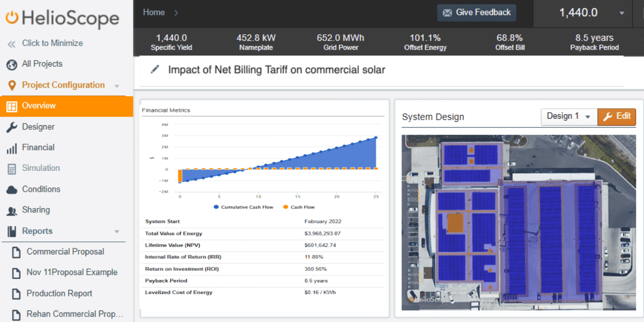644x322 pixels.
Task: Toggle Cumulative Cash Flow legend series
Action: (x=244, y=207)
